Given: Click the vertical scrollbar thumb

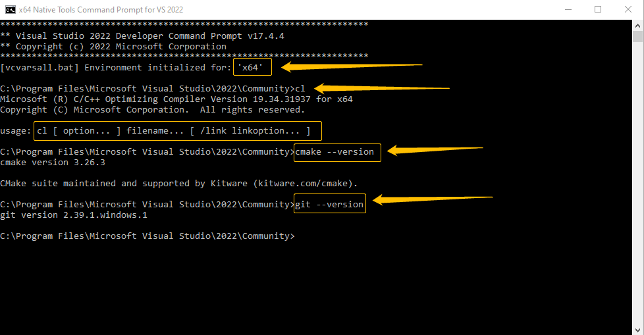Looking at the screenshot, I should (637, 37).
